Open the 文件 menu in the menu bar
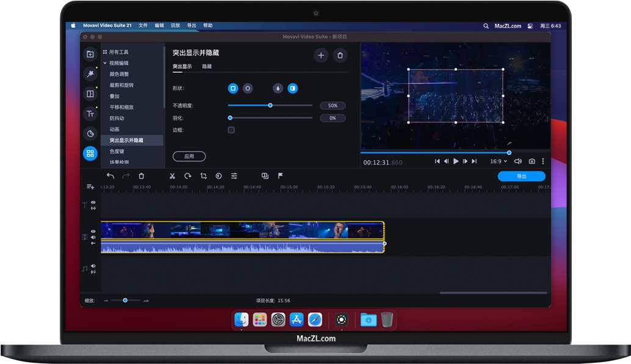631x364 pixels. coord(143,25)
